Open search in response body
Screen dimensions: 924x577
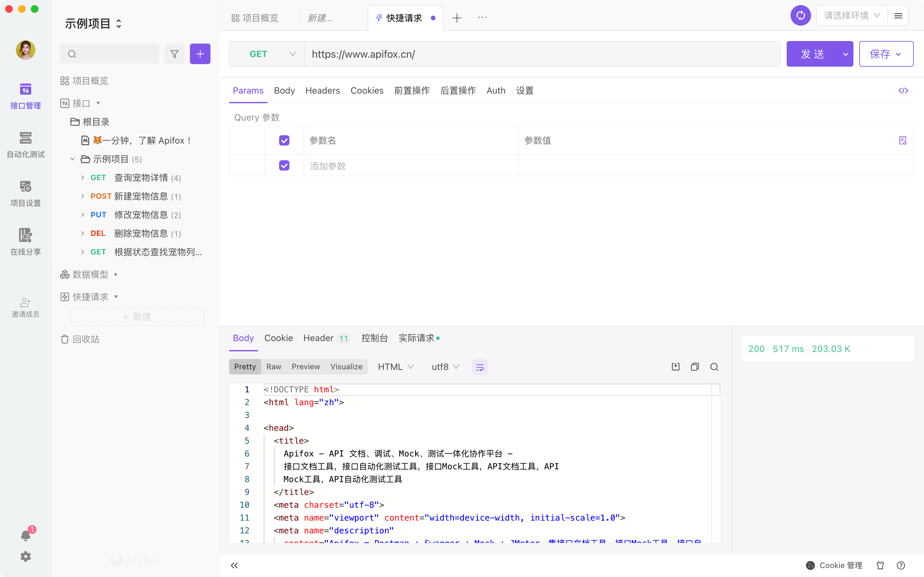tap(714, 367)
